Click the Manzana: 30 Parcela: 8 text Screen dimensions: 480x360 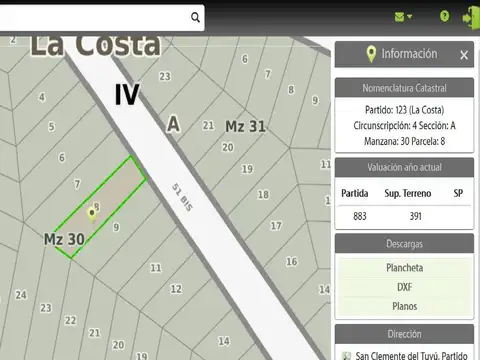pos(404,141)
